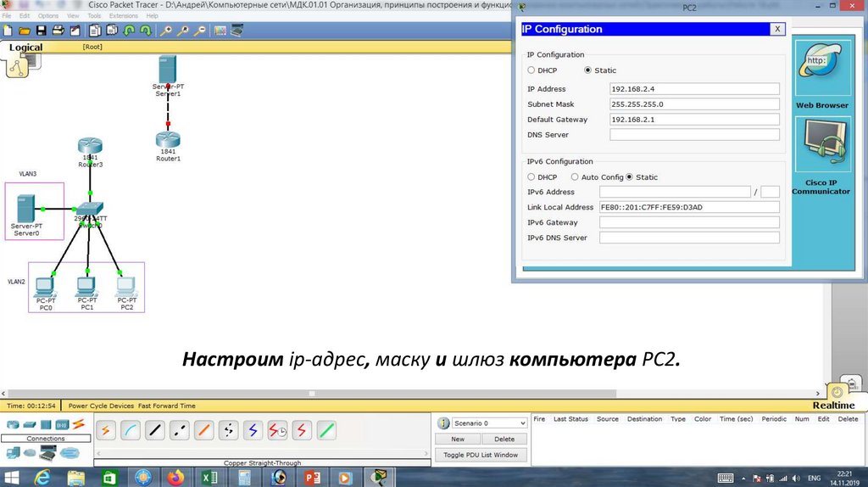
Task: Click the New file toolbar icon
Action: 8,31
